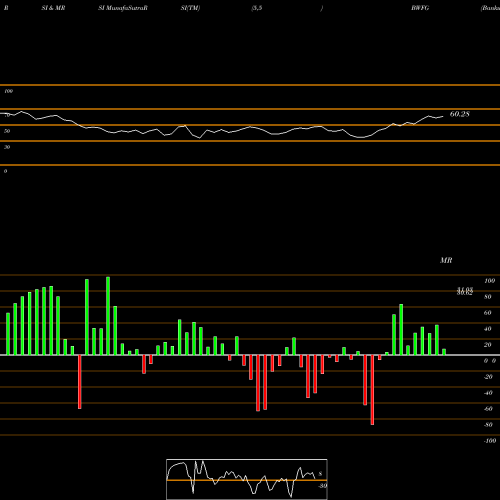
Task: Click the end of the white RSI line
Action: (443, 116)
